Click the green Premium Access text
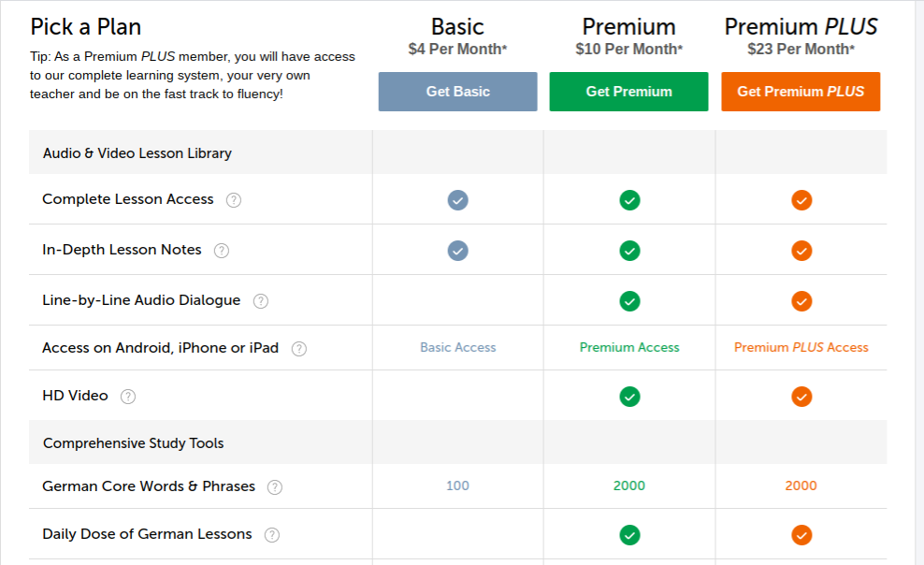Viewport: 924px width, 565px height. 629,347
